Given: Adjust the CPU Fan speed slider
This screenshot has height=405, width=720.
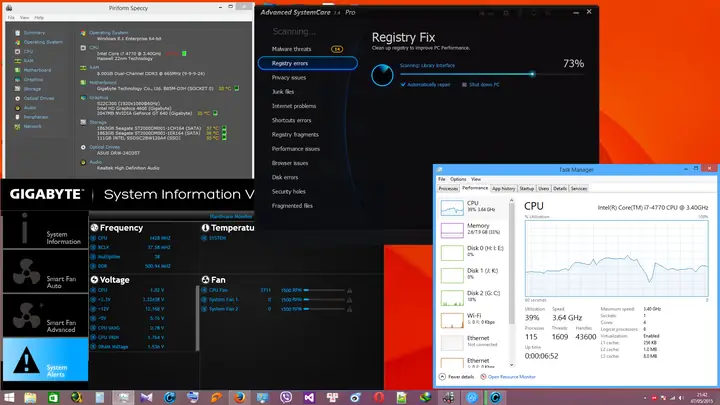Looking at the screenshot, I should pos(324,290).
